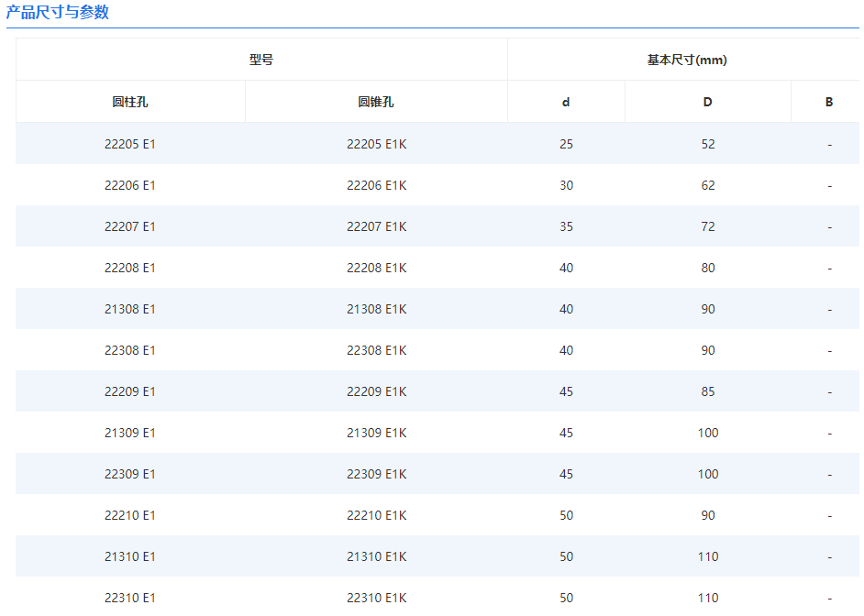Click the B column header

828,102
